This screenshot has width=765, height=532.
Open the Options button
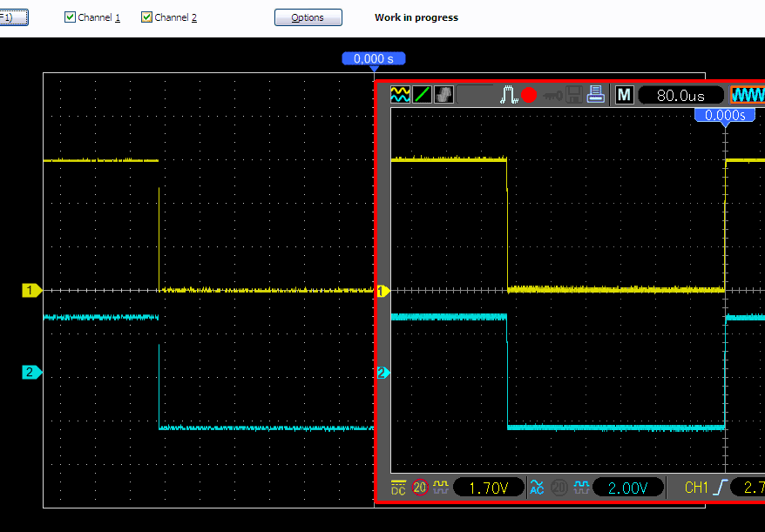point(308,17)
